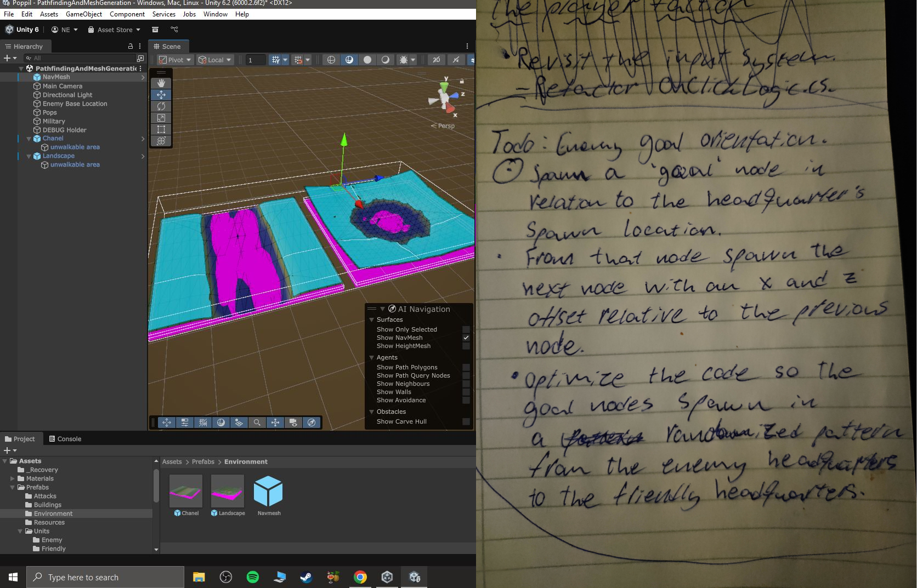Open Steam from the taskbar

click(x=306, y=577)
